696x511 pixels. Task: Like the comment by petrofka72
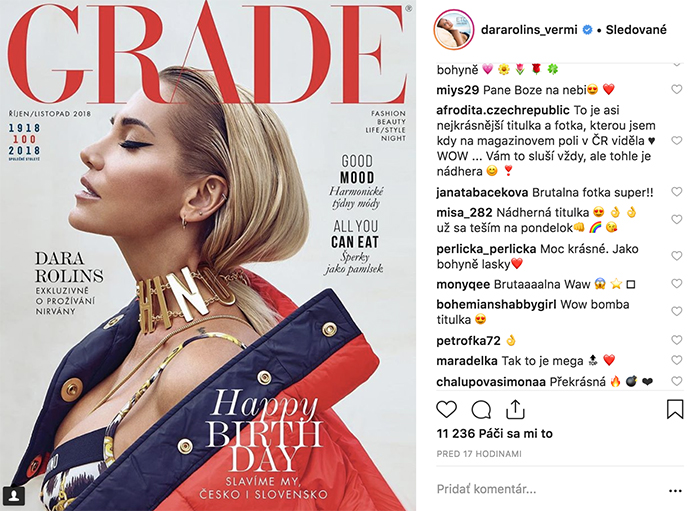click(x=676, y=340)
